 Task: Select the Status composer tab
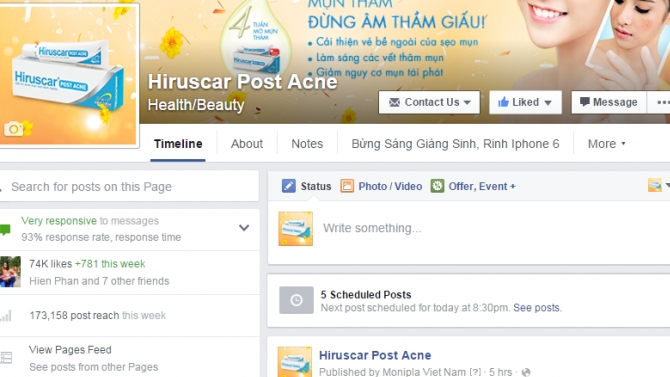coord(315,186)
